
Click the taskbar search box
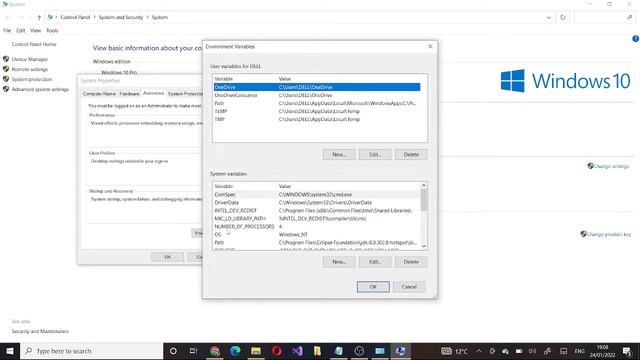[x=91, y=351]
